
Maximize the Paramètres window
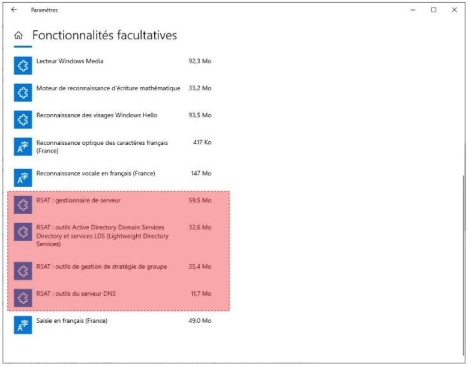click(433, 10)
